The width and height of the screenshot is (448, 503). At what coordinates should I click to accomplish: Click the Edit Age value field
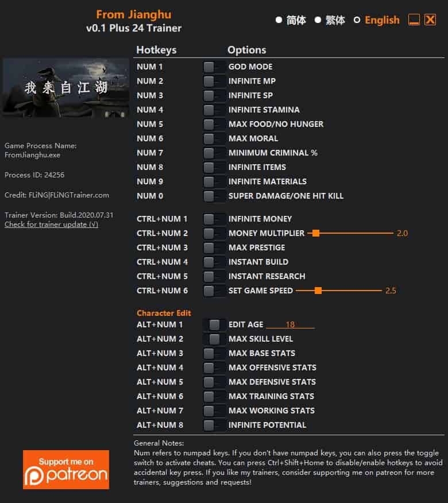290,324
